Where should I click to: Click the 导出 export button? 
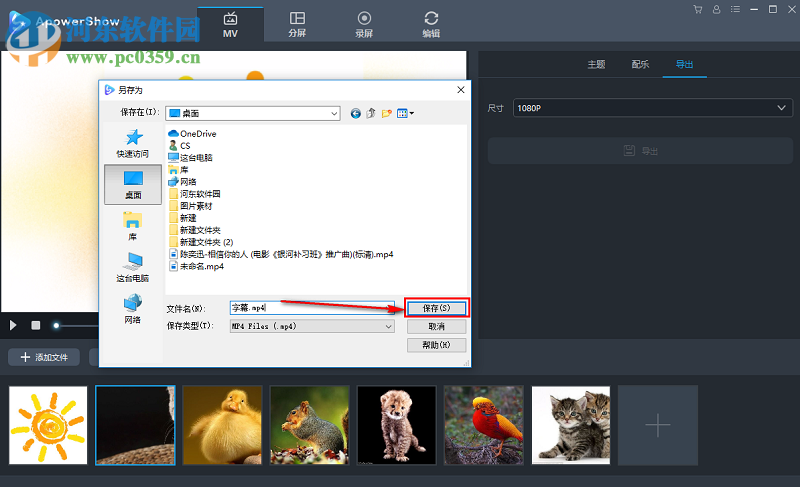(640, 150)
